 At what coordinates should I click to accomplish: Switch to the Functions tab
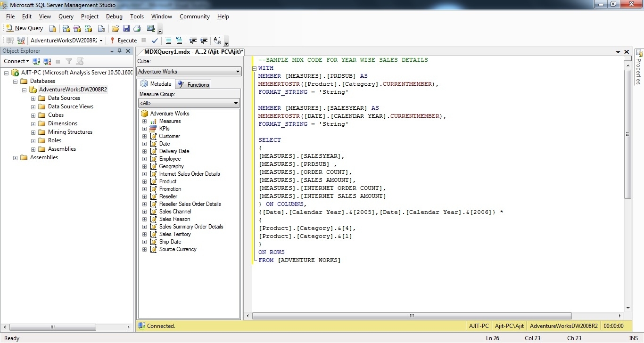(193, 85)
